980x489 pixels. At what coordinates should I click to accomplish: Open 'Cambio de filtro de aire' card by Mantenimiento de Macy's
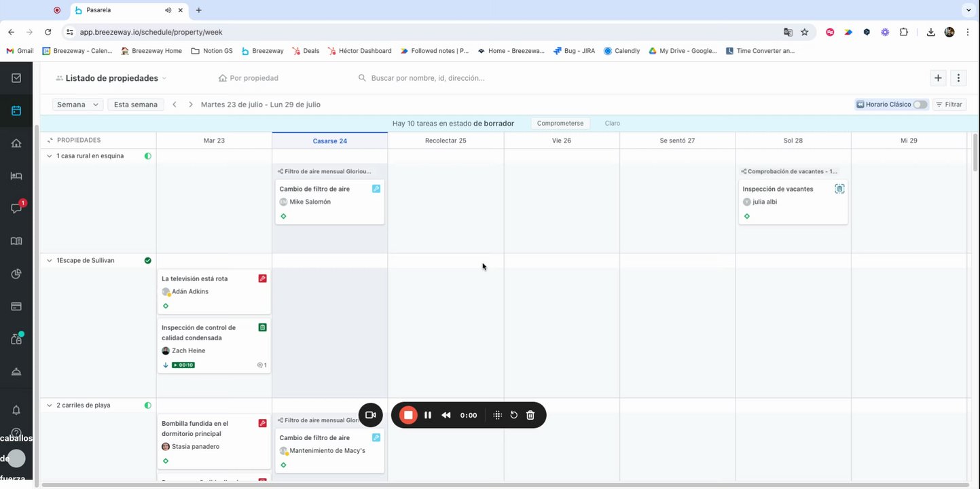coord(330,451)
